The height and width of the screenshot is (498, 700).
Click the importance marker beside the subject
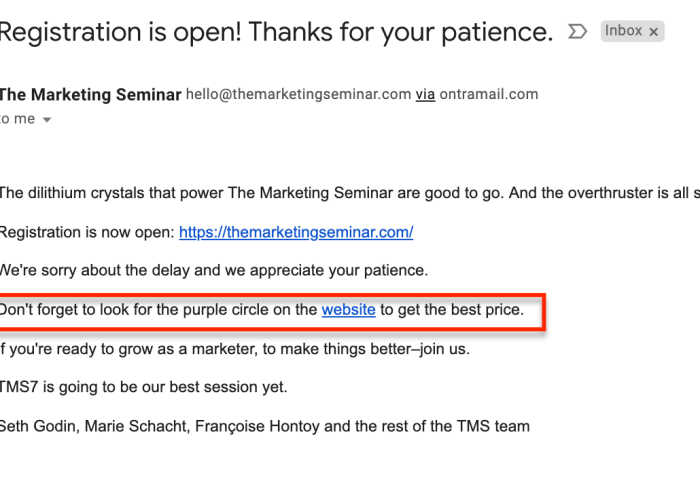tap(577, 31)
